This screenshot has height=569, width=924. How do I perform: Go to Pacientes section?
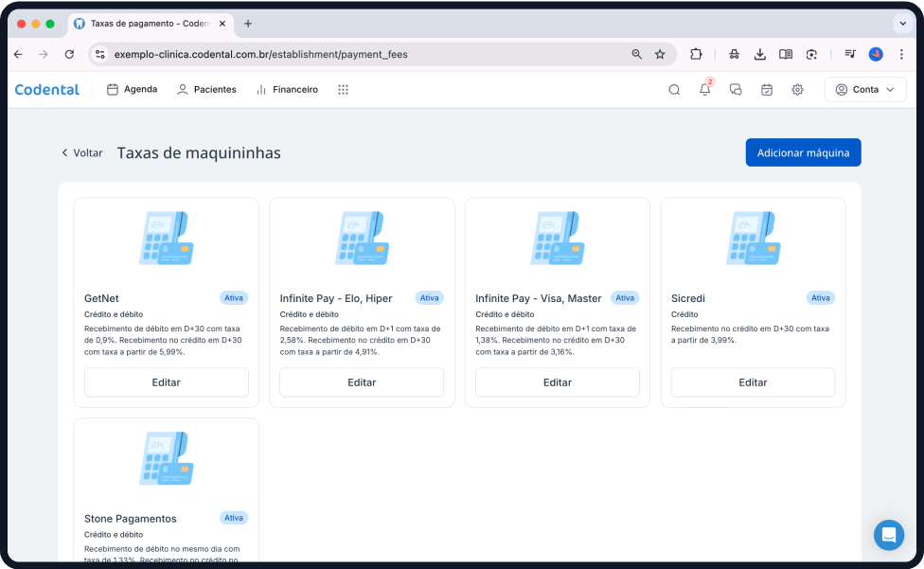[206, 90]
